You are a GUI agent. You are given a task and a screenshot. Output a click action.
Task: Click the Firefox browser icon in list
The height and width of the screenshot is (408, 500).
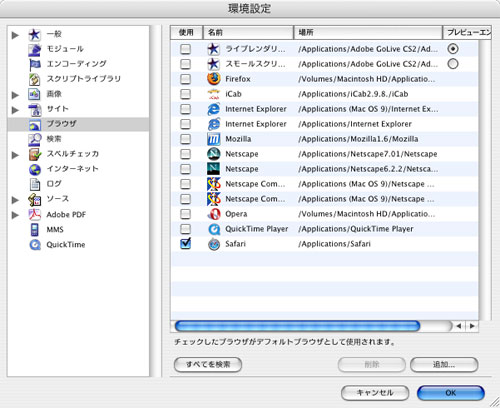[x=214, y=79]
